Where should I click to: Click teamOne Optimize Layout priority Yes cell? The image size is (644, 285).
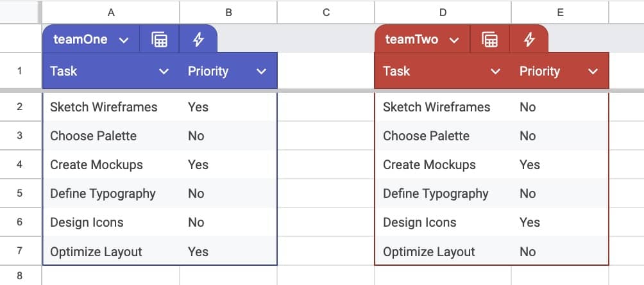198,252
